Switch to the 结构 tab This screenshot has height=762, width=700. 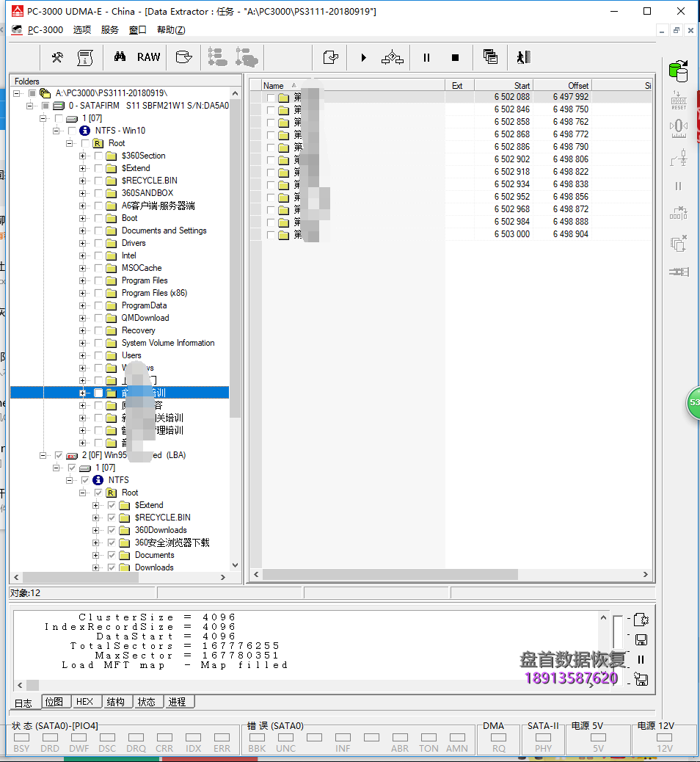115,702
